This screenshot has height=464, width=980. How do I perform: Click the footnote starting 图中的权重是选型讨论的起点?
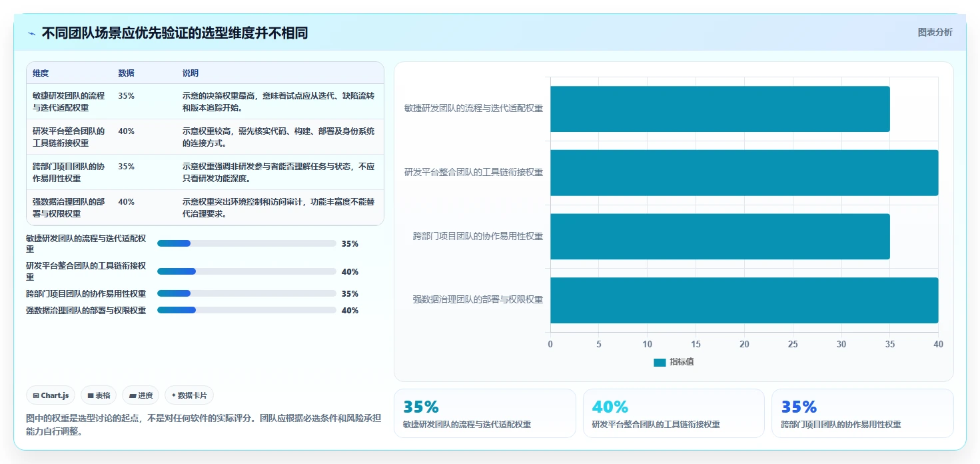[x=203, y=425]
